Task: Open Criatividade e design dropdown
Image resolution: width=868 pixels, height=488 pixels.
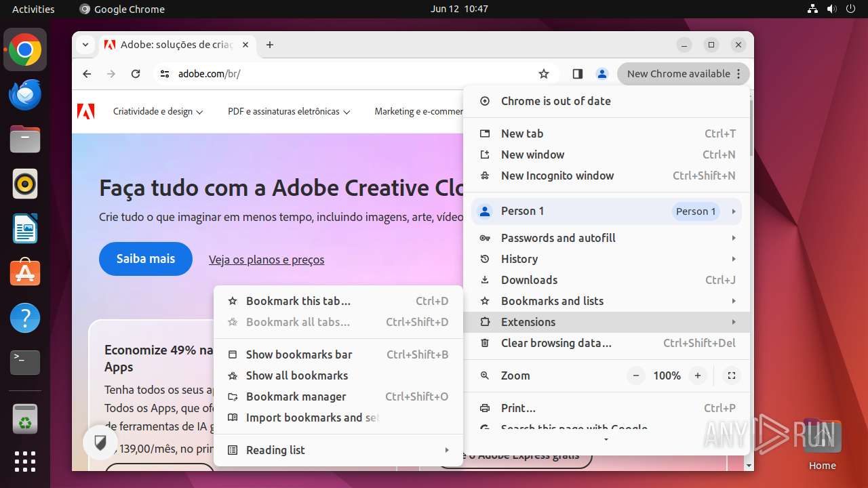Action: 158,112
